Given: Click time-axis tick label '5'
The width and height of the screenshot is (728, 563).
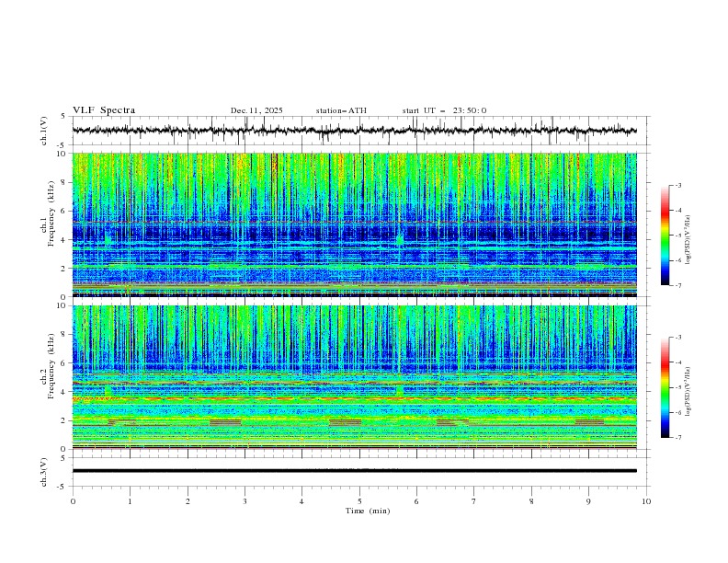Looking at the screenshot, I should pyautogui.click(x=359, y=501).
